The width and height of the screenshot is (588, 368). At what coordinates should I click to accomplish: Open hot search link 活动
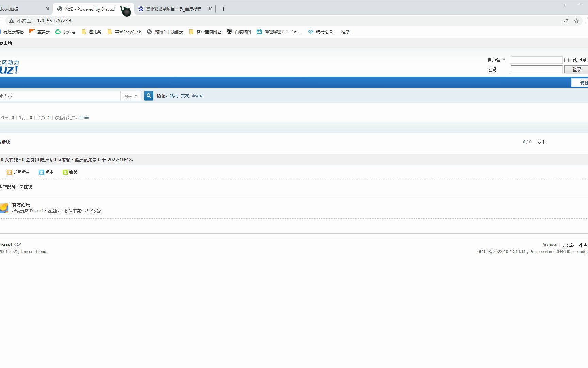click(174, 96)
